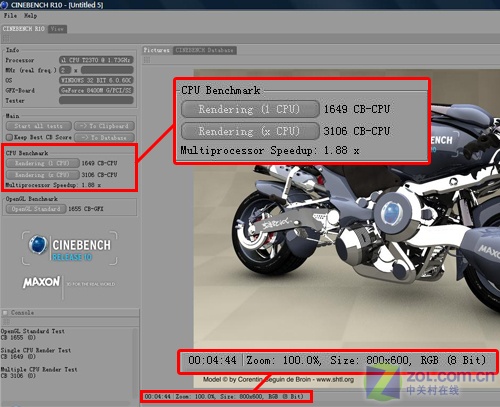Select the Pictures tab

tap(156, 50)
